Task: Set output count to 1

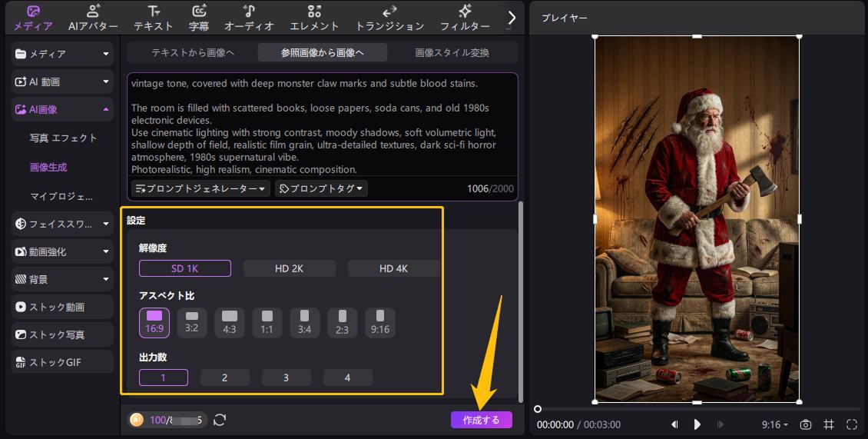Action: click(164, 377)
